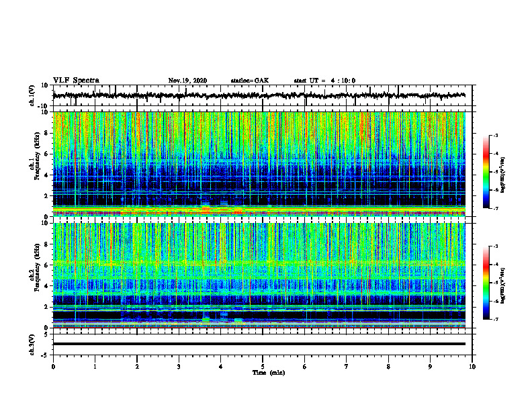
Task: Click the time axis tick label "1"
Action: point(95,367)
